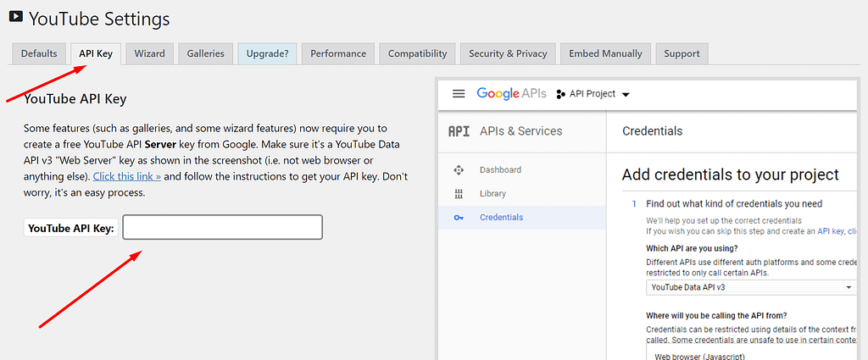Open the Security & Privacy tab

(x=508, y=53)
